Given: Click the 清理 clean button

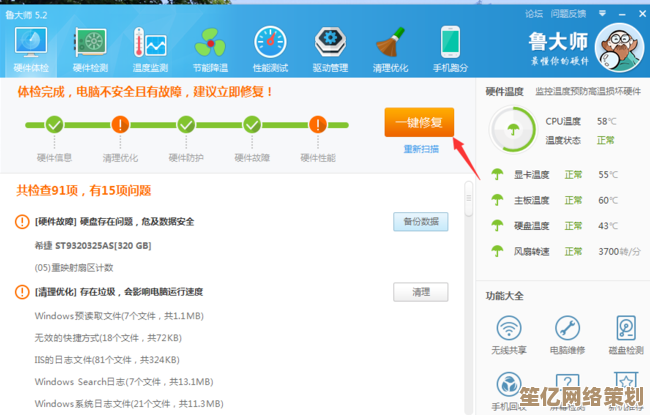Looking at the screenshot, I should click(x=420, y=292).
